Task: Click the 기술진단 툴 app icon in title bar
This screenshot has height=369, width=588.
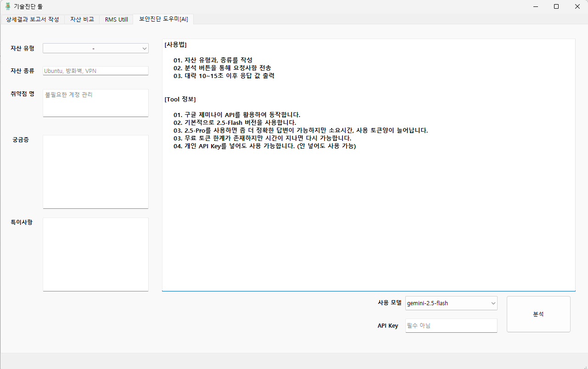Action: [7, 6]
